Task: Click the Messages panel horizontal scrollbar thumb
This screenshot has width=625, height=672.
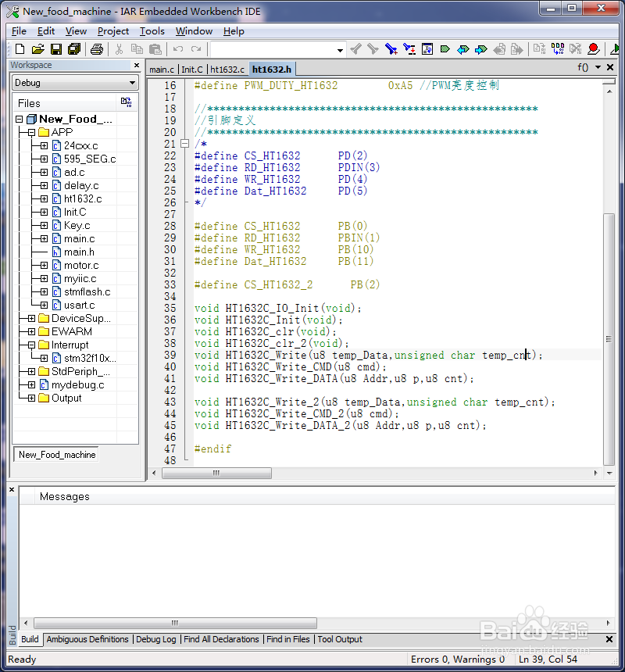Action: click(x=175, y=623)
